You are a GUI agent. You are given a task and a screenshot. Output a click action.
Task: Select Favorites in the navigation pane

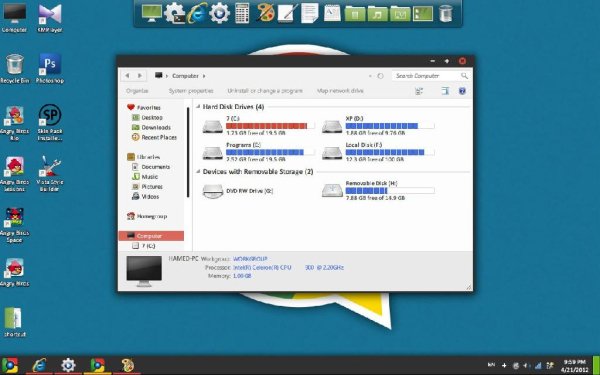coord(144,108)
